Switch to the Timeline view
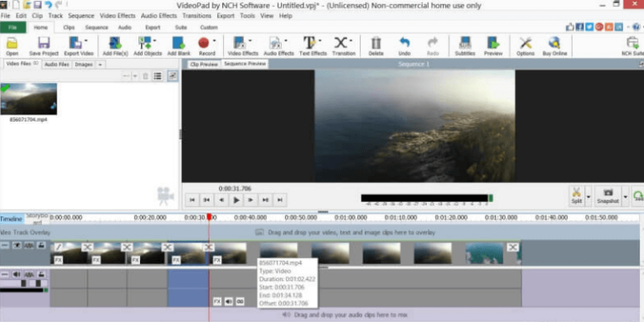The image size is (644, 322). pyautogui.click(x=11, y=219)
